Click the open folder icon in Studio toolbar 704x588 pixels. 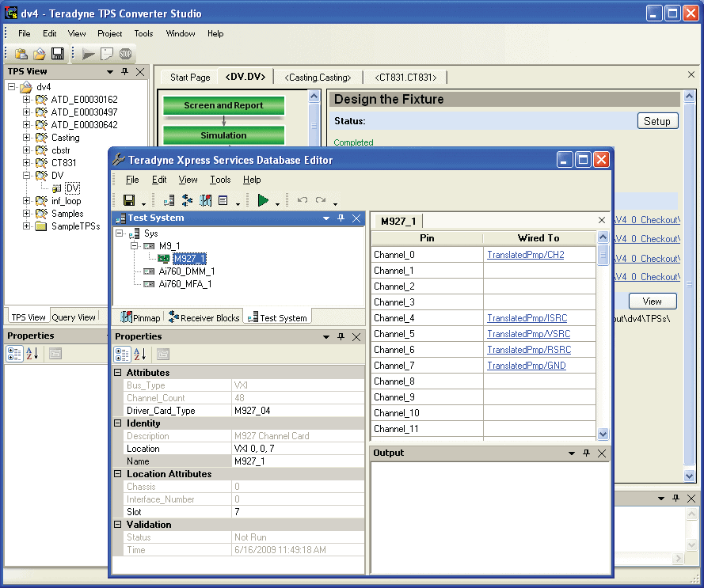pos(39,54)
